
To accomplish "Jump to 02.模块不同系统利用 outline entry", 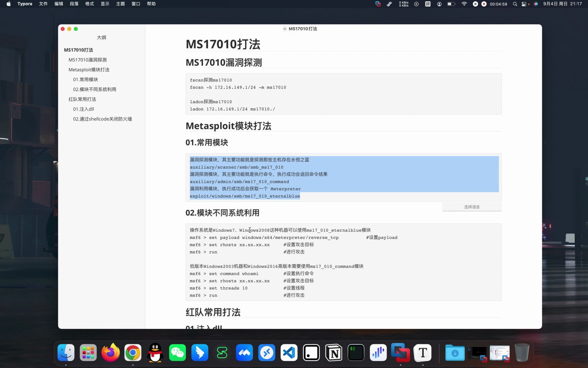I will [95, 89].
